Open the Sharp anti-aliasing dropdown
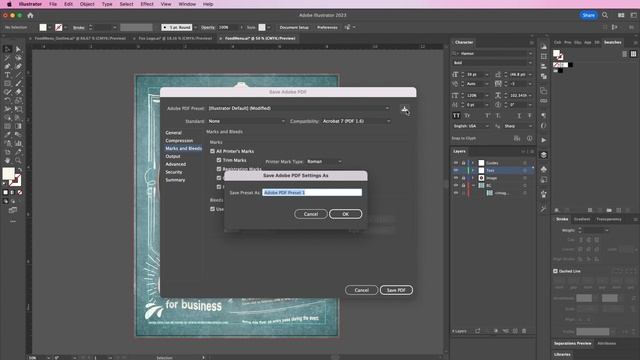This screenshot has height=360, width=640. click(x=518, y=126)
